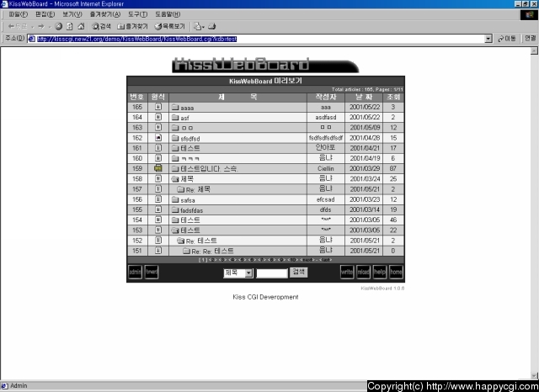Click the folder icon beside Re: 제목
Screen dimensions: 539x392
181,189
